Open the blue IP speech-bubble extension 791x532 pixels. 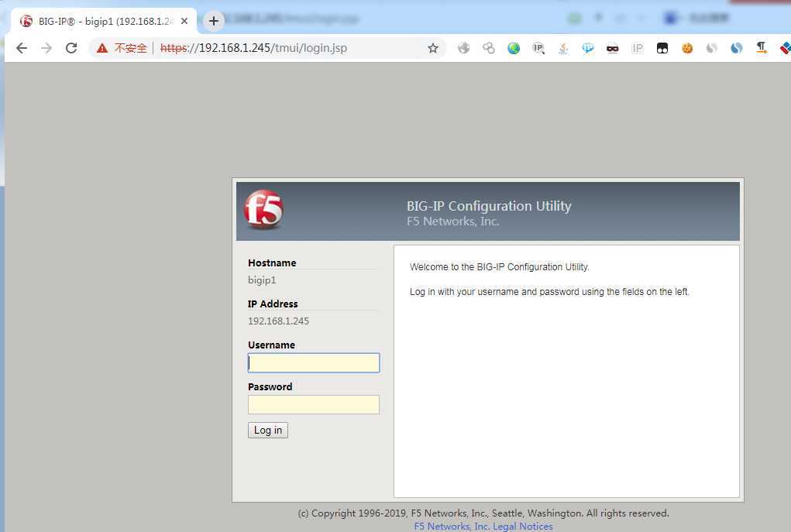tap(588, 48)
